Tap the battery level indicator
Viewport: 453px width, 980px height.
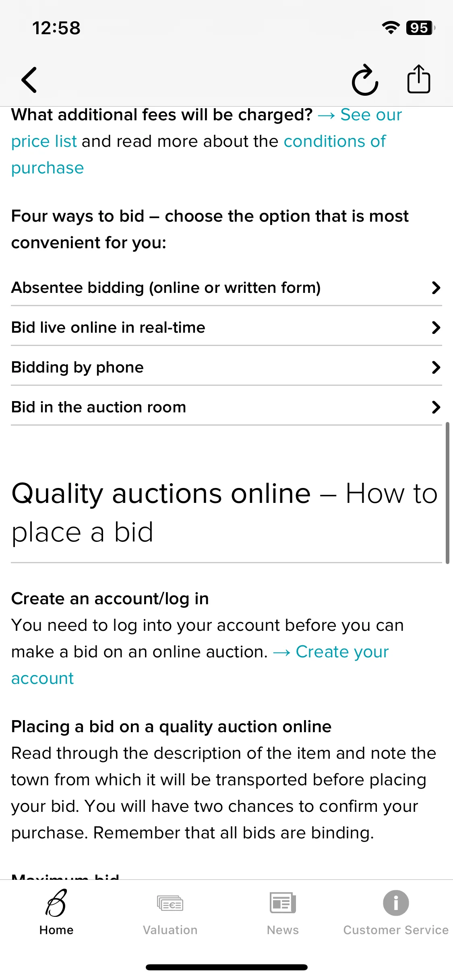coord(420,28)
